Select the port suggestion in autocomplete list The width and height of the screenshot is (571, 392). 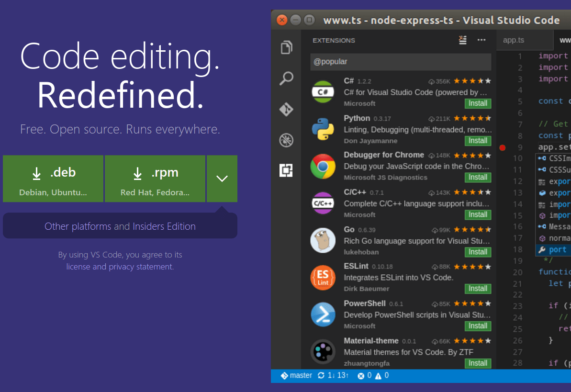(553, 249)
